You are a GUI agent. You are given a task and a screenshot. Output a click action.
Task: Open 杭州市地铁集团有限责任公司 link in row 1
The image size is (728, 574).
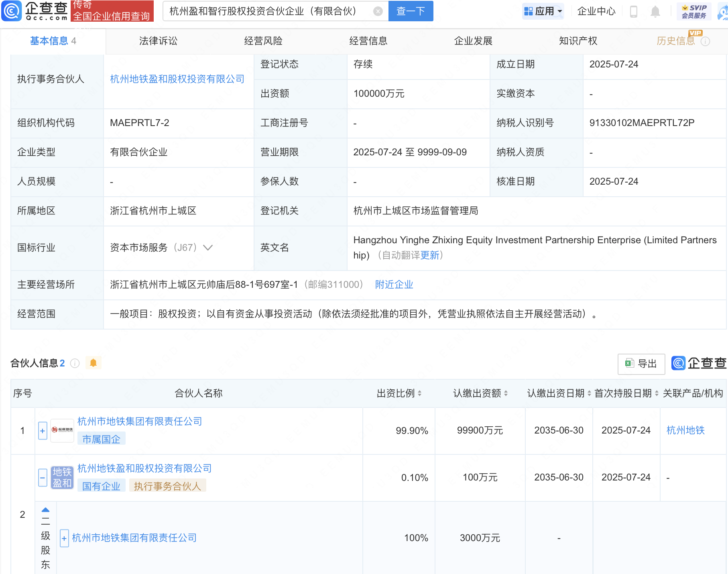(x=140, y=421)
